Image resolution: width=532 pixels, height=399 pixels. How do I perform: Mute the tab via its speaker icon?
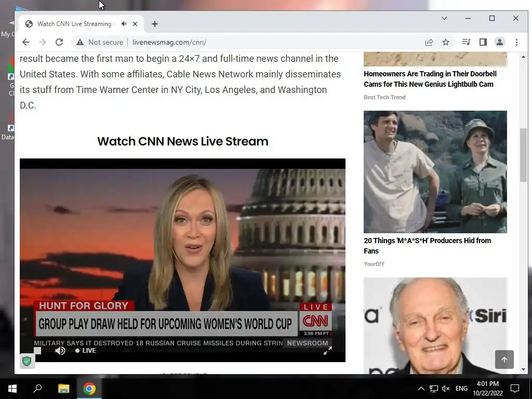click(124, 24)
